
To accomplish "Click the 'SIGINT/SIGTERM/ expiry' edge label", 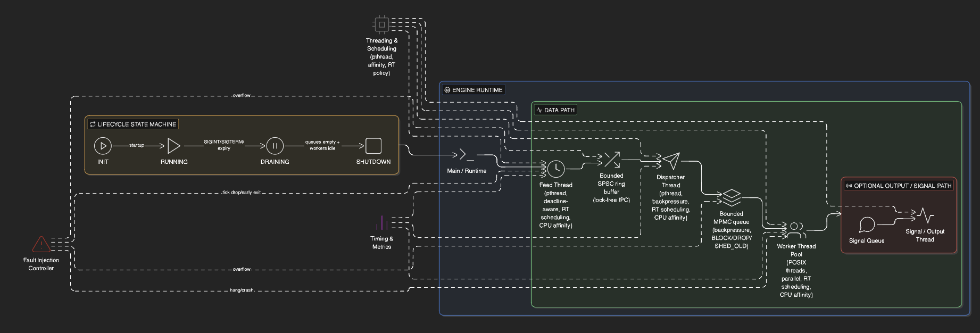I will pyautogui.click(x=224, y=145).
